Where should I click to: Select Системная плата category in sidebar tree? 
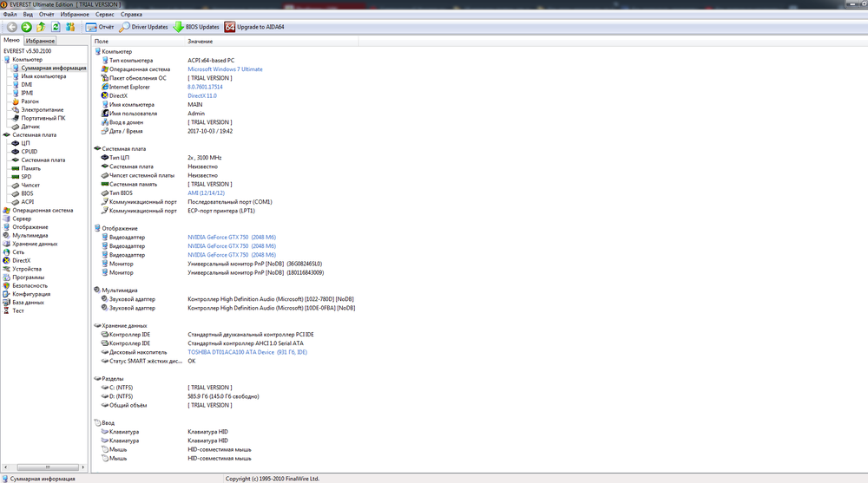35,135
